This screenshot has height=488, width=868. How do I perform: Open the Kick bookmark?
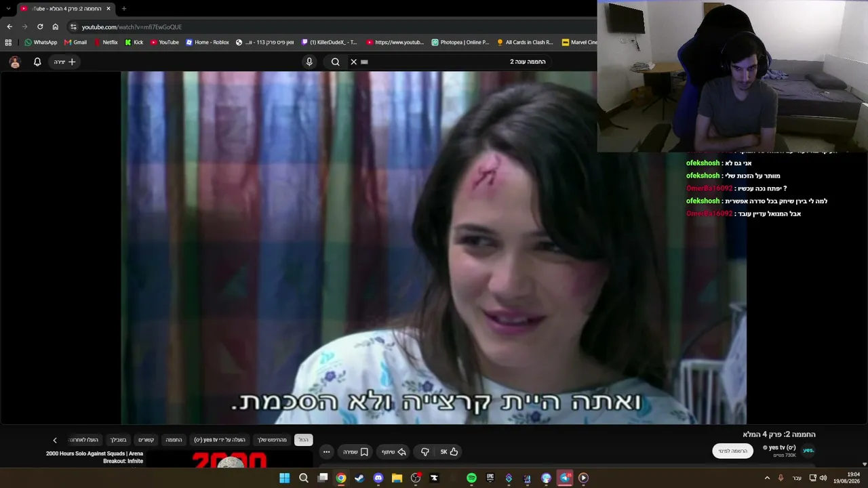(134, 42)
